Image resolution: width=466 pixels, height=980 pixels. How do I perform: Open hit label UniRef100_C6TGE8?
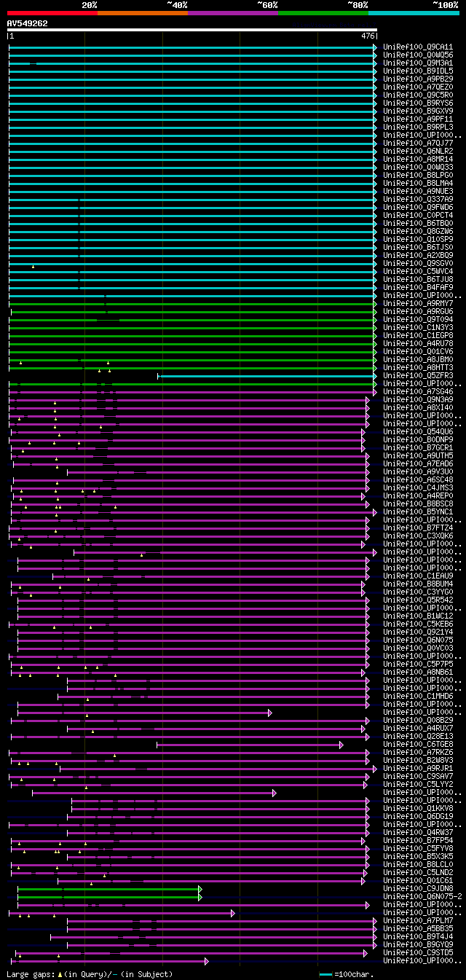(418, 745)
